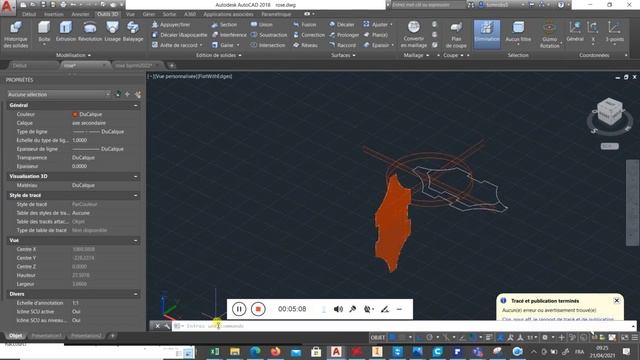
Task: Toggle the grid display in status bar
Action: [x=393, y=338]
